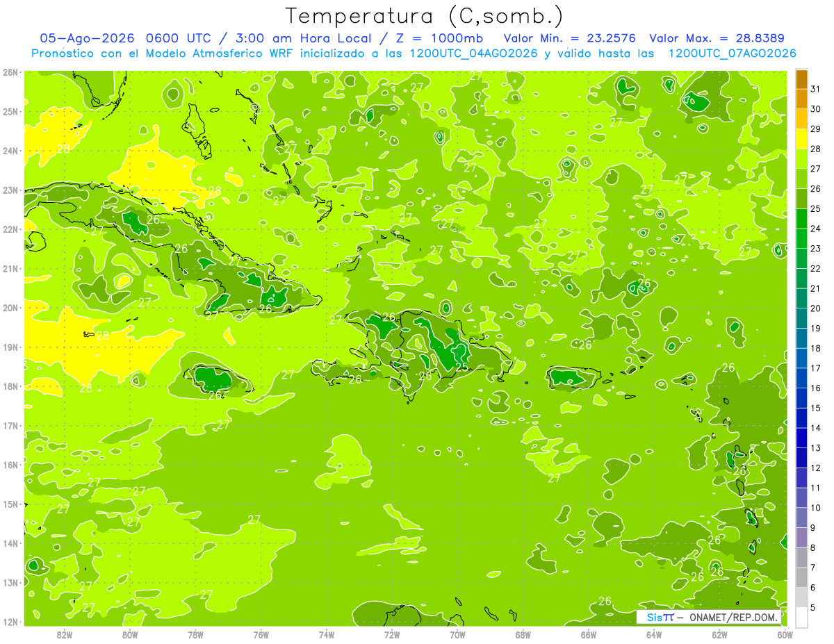Click the '14N' latitude axis label
The image size is (834, 644).
(x=10, y=543)
